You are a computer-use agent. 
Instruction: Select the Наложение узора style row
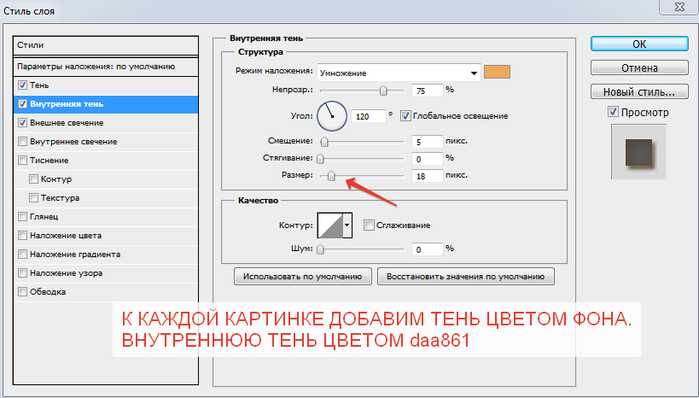click(x=106, y=273)
